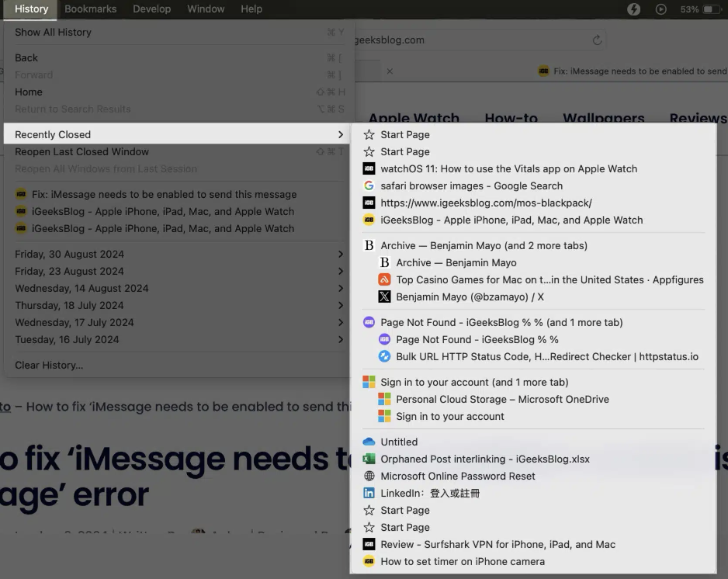Open 'Fix: iMessage needs to be enabled' history entry

coord(176,194)
